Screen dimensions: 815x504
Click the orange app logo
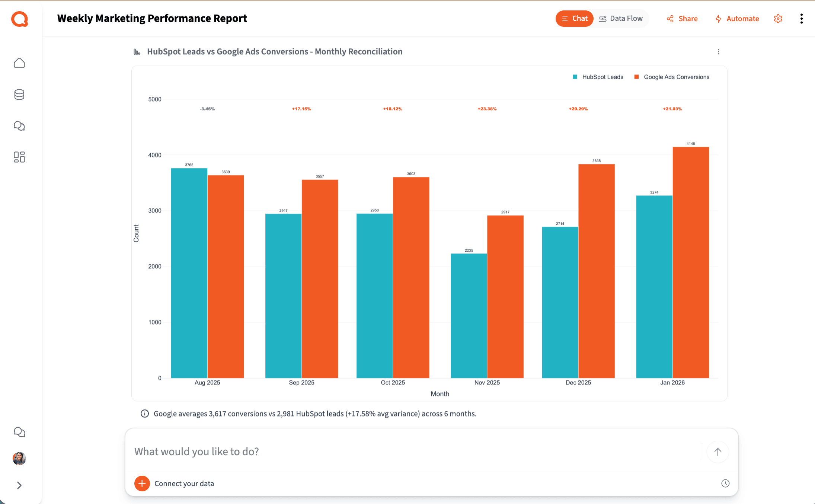pyautogui.click(x=19, y=19)
